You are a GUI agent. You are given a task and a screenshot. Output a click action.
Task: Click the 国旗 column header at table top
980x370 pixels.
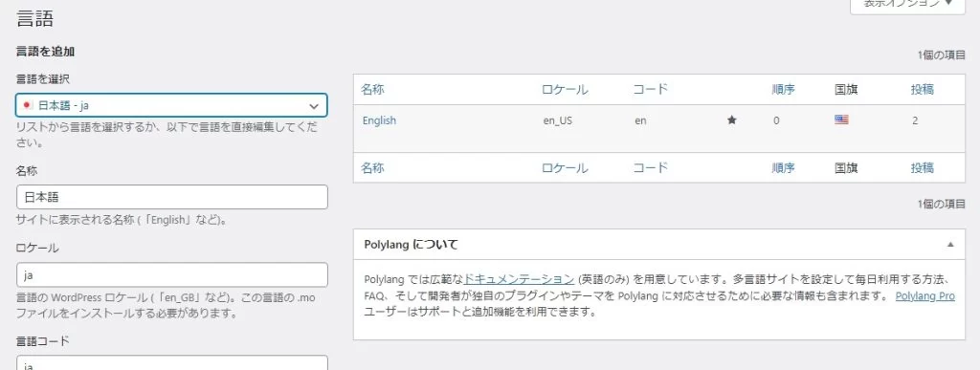[846, 89]
